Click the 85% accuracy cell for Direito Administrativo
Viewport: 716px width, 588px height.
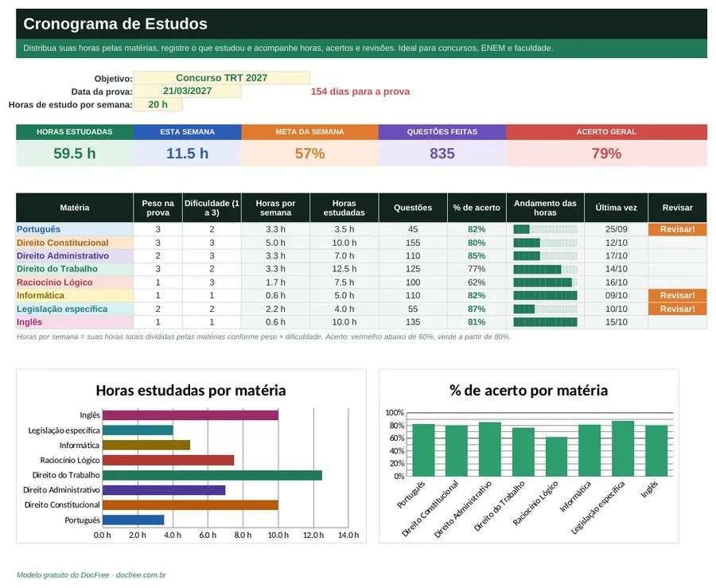477,255
